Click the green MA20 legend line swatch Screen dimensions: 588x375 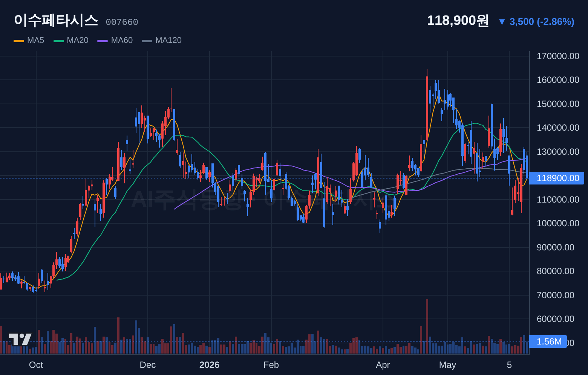[x=59, y=41]
